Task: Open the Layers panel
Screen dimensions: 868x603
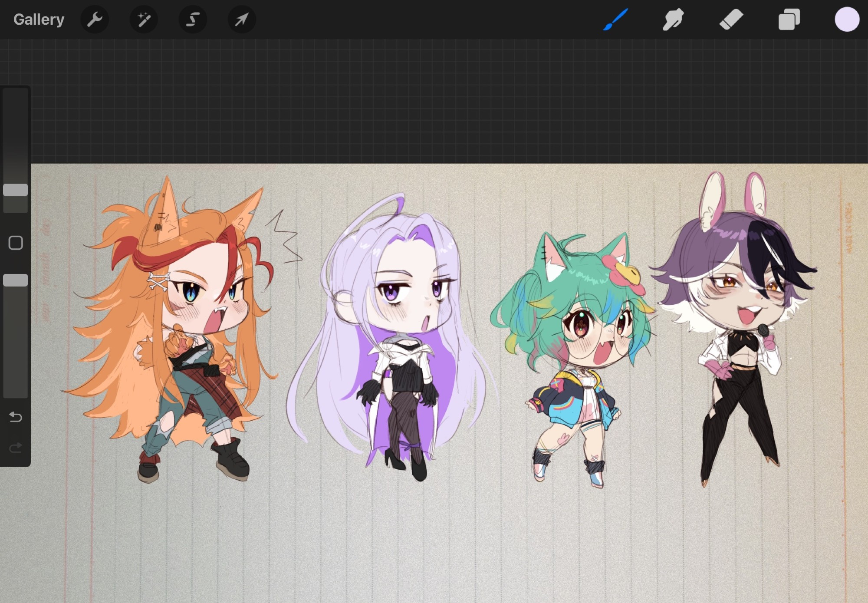Action: [x=789, y=20]
